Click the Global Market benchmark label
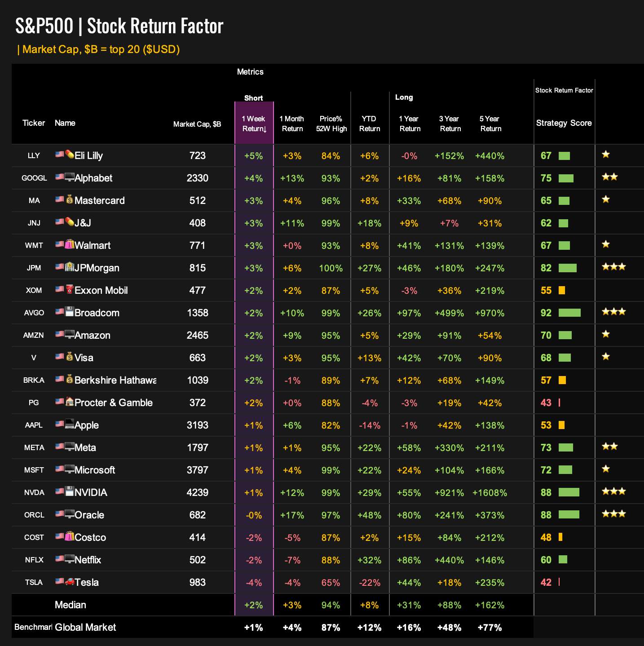This screenshot has width=644, height=646. 85,627
